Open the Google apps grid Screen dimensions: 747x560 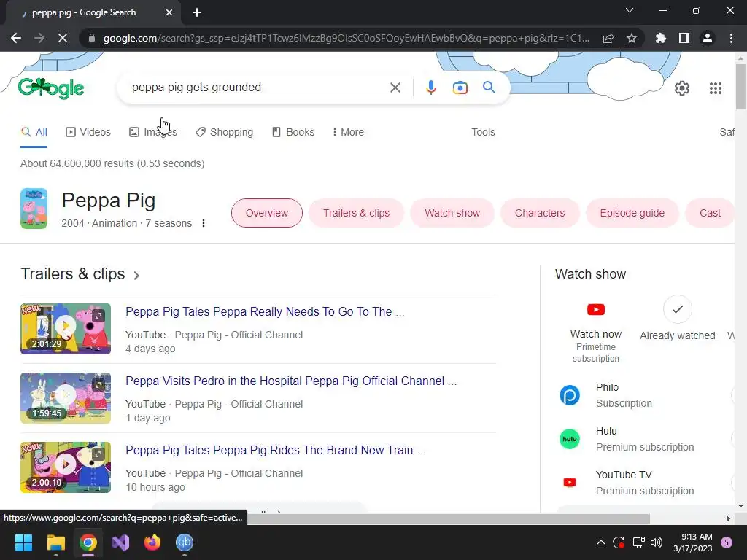715,88
